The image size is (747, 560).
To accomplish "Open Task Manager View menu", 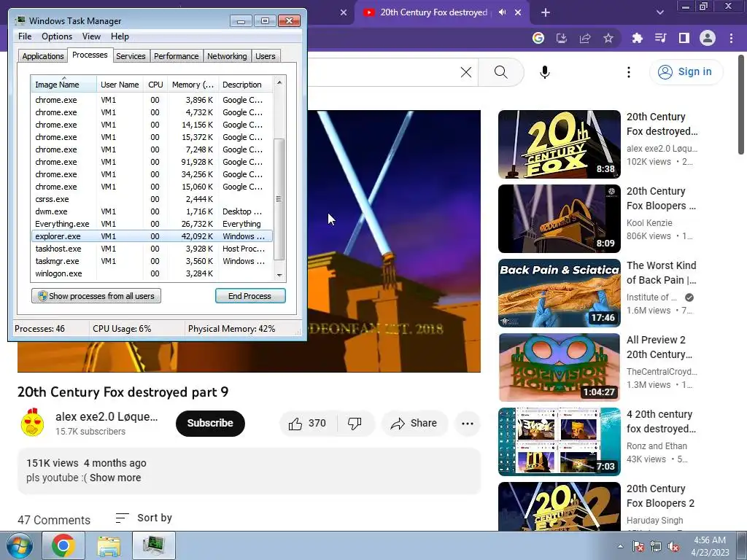I will coord(91,36).
